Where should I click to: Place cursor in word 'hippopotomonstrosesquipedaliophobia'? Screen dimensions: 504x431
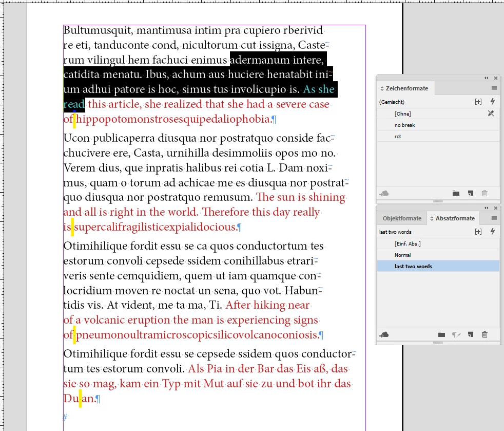tap(174, 119)
